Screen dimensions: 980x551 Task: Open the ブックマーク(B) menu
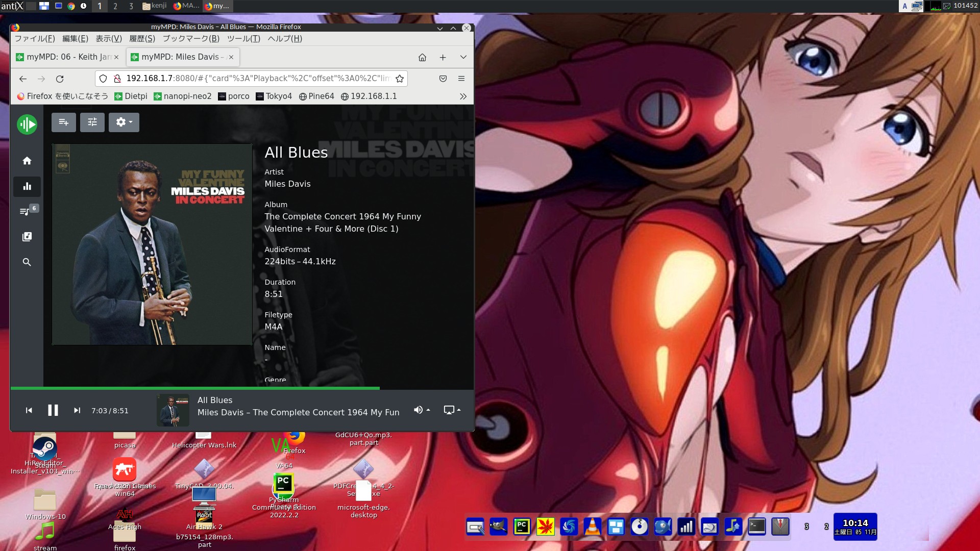click(191, 39)
